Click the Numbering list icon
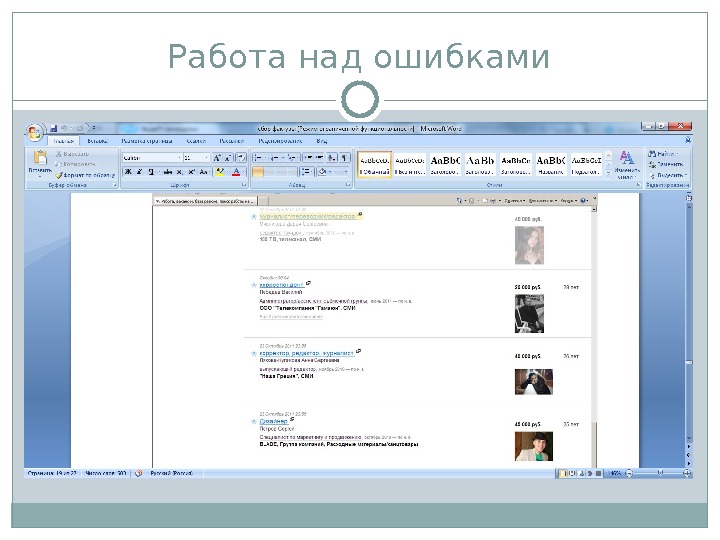The width and height of the screenshot is (720, 540). pyautogui.click(x=276, y=158)
